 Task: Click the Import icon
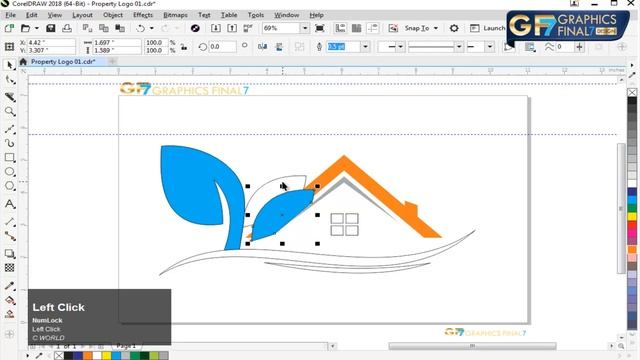click(216, 28)
